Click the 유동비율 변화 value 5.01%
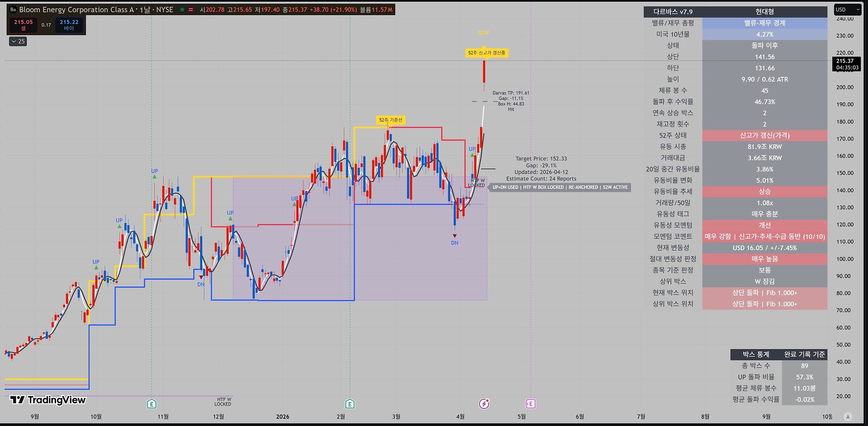Screen dimensions: 868x426 (764, 180)
